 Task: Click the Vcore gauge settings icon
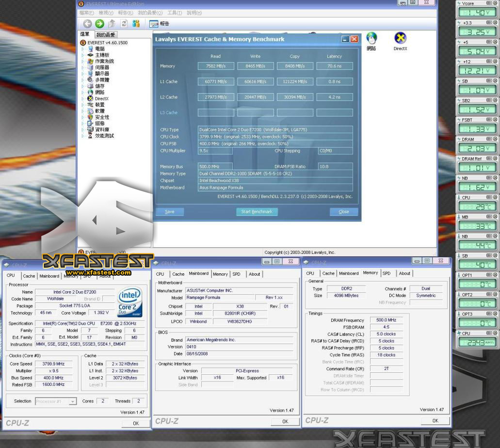(489, 3)
